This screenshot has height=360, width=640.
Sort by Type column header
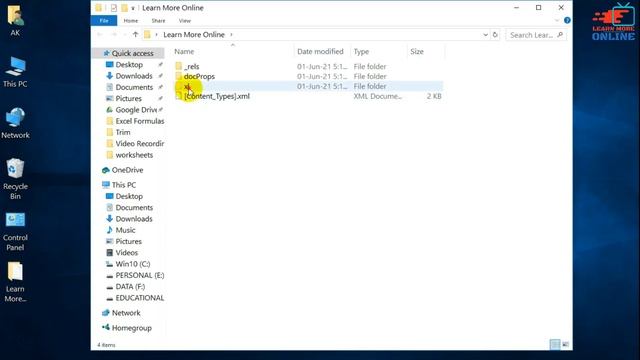tap(361, 51)
